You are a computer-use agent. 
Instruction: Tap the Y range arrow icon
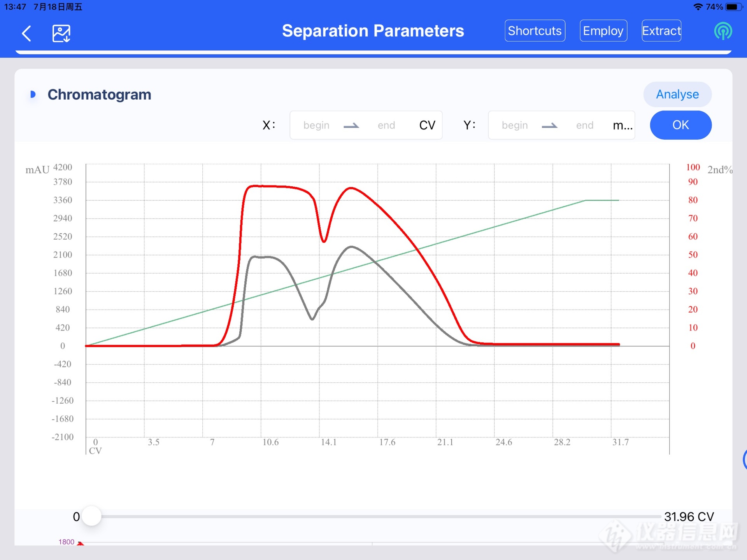pyautogui.click(x=549, y=126)
